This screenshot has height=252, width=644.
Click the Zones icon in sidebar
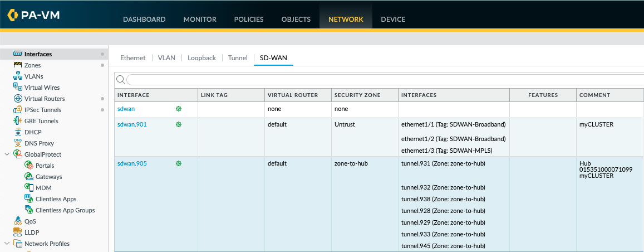click(18, 65)
